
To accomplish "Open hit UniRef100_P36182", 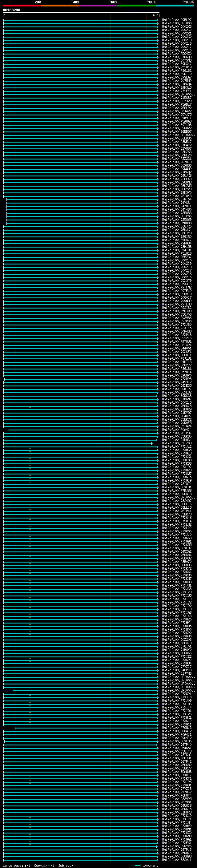I will 176,71.
